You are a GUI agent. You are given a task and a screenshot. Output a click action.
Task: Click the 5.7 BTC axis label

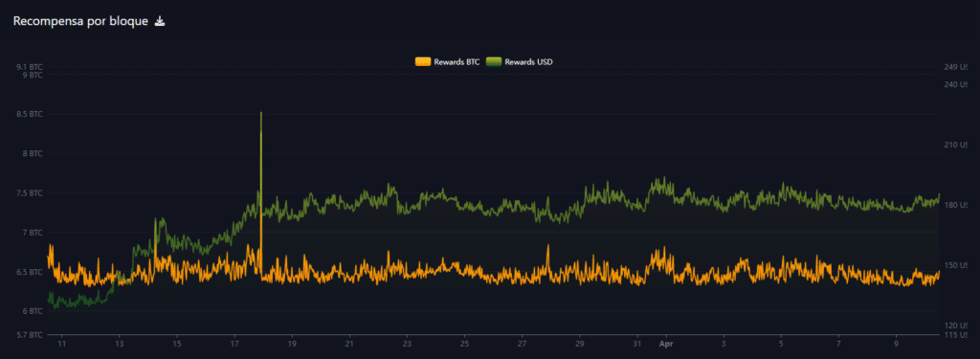[30, 335]
